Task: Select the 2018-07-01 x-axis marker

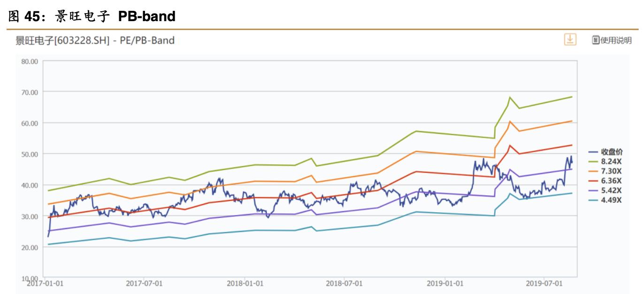Action: tap(344, 284)
